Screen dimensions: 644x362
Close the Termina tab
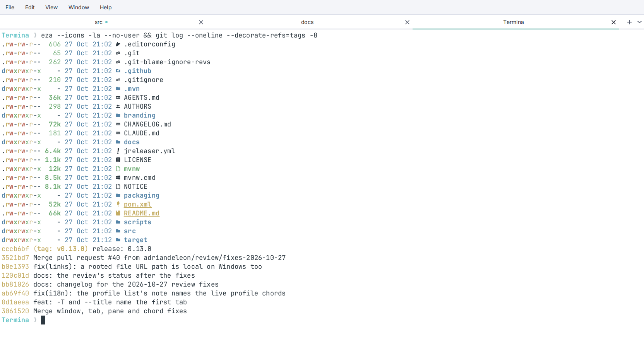pyautogui.click(x=613, y=22)
